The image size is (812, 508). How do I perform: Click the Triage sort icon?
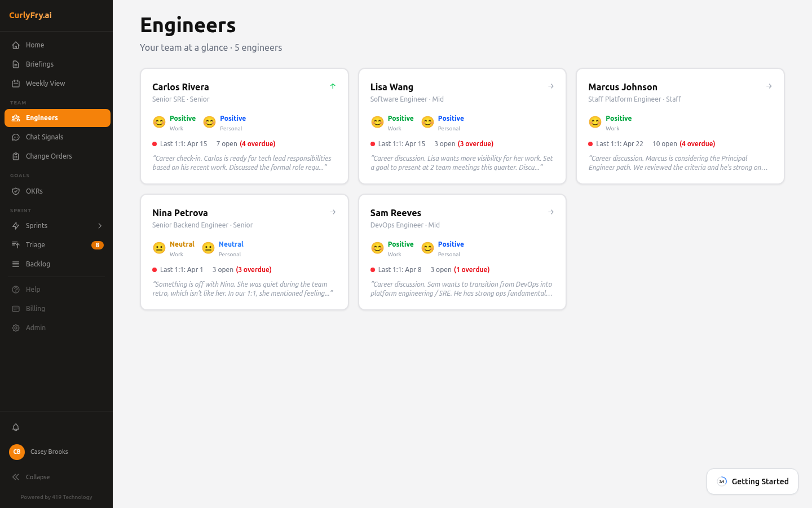tap(16, 245)
